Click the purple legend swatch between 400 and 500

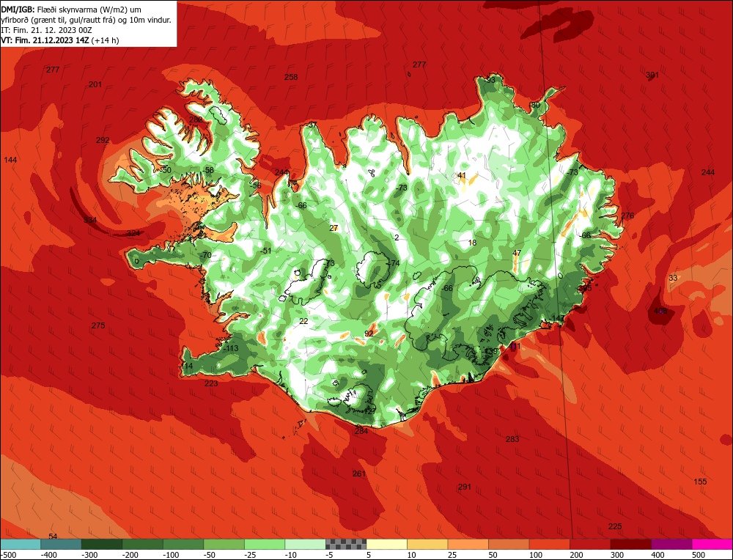671,545
